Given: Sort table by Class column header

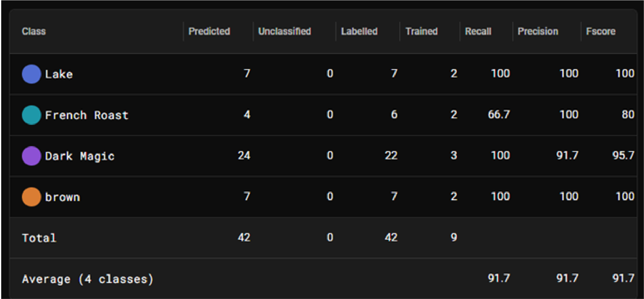Looking at the screenshot, I should pyautogui.click(x=34, y=31).
